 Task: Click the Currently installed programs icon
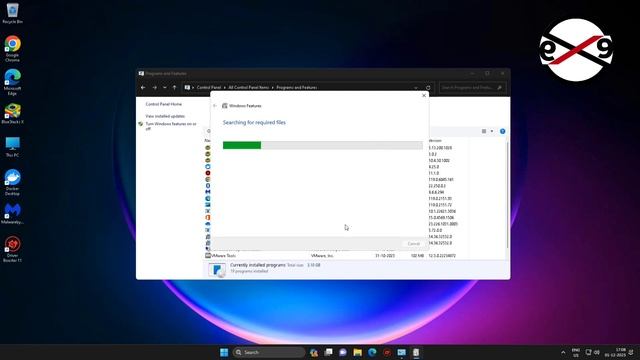pyautogui.click(x=217, y=269)
